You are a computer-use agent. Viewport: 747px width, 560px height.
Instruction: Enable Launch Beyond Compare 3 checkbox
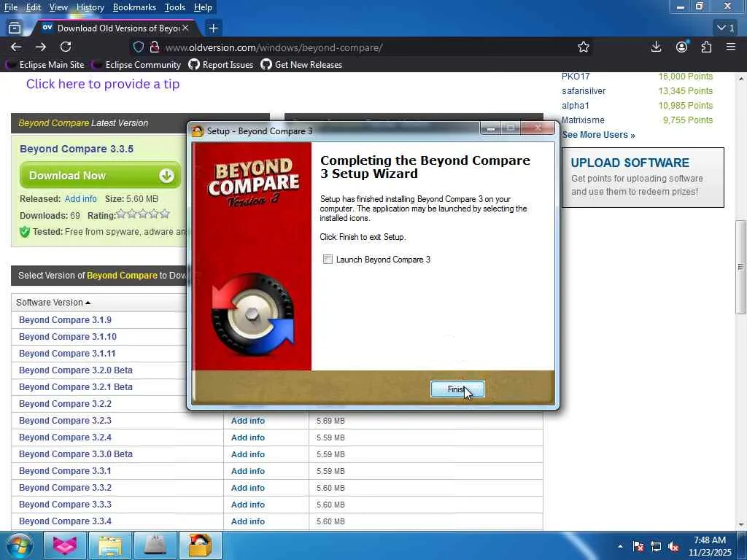(328, 259)
